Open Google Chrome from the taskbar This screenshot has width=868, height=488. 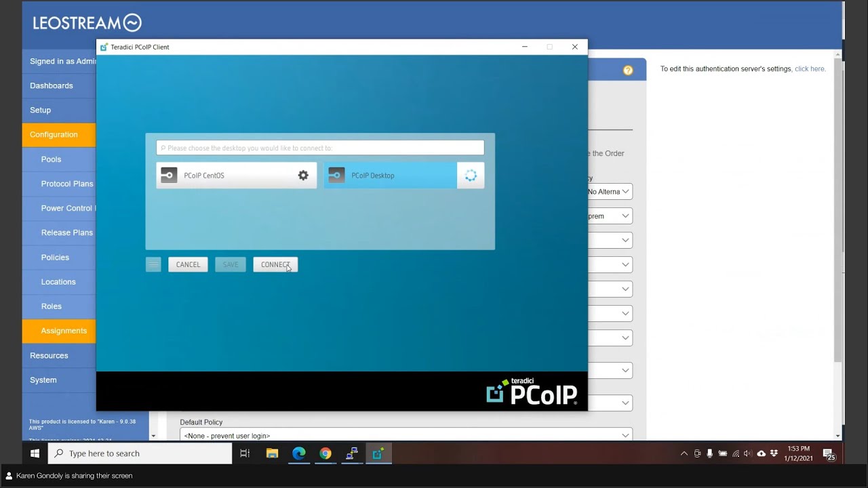point(325,453)
